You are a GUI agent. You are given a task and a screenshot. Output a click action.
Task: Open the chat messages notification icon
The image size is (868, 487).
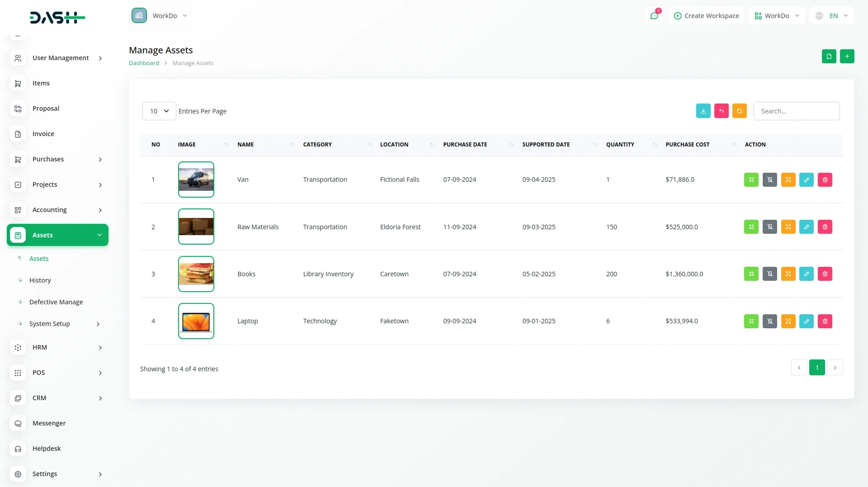(654, 16)
